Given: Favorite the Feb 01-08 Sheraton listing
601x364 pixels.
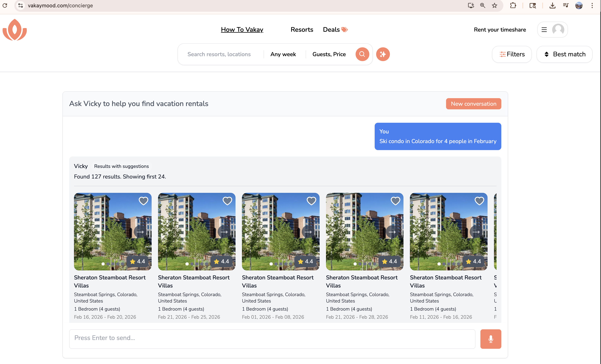Looking at the screenshot, I should pos(311,201).
